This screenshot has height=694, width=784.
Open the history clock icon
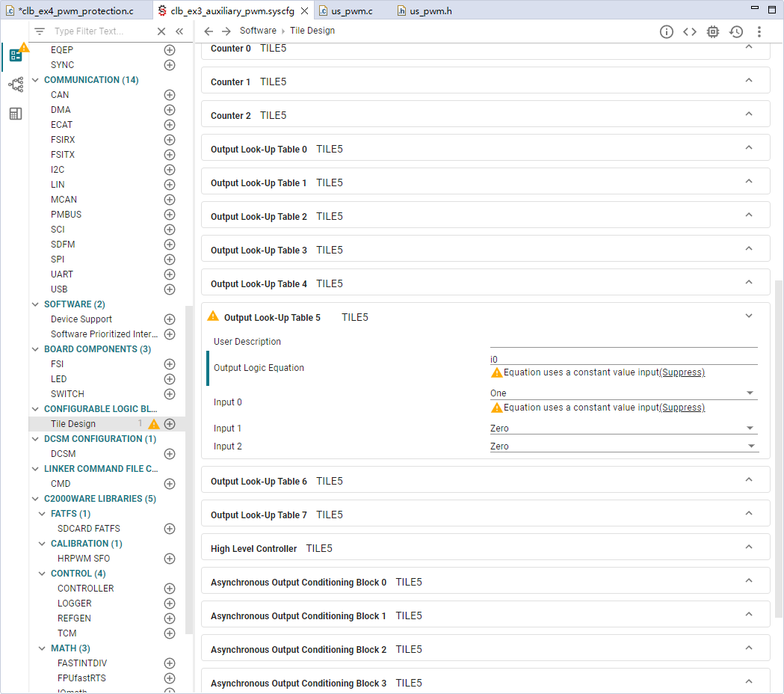click(736, 31)
